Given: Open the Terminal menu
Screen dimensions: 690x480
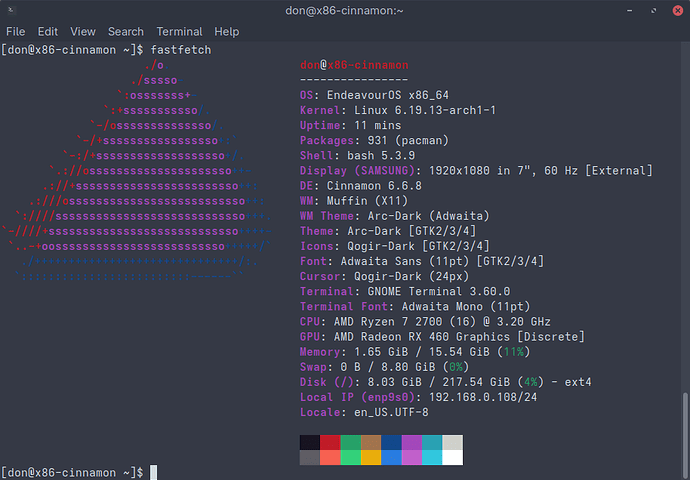Looking at the screenshot, I should [179, 32].
